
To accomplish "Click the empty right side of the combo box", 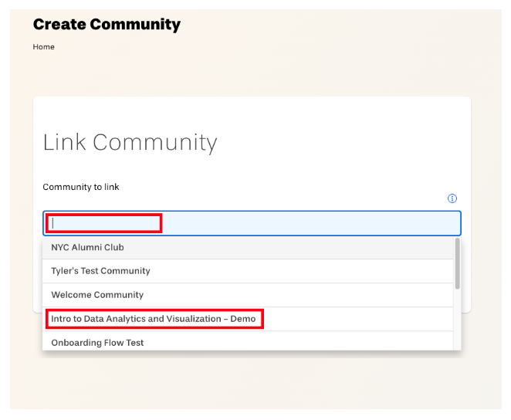I will point(310,223).
